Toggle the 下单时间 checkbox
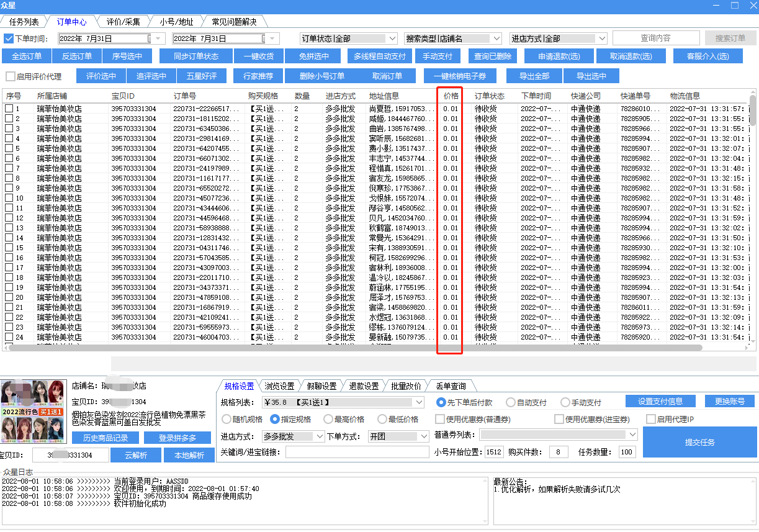This screenshot has width=759, height=532. 9,38
